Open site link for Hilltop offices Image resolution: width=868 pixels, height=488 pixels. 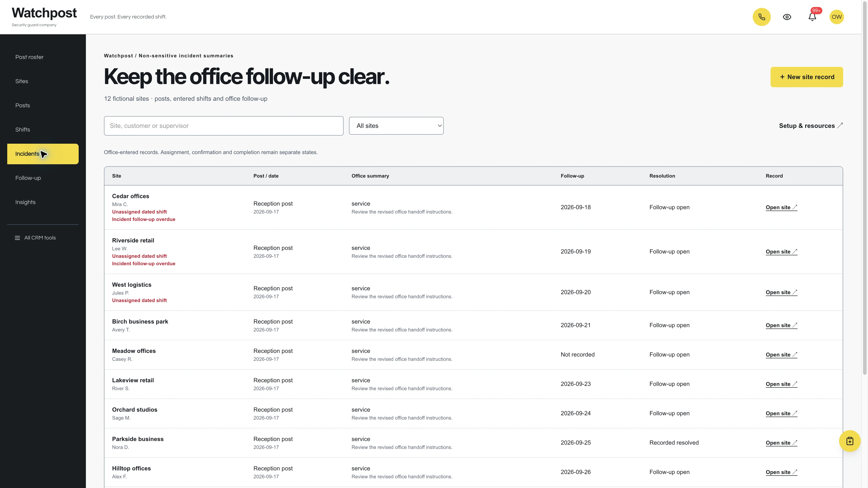click(781, 472)
